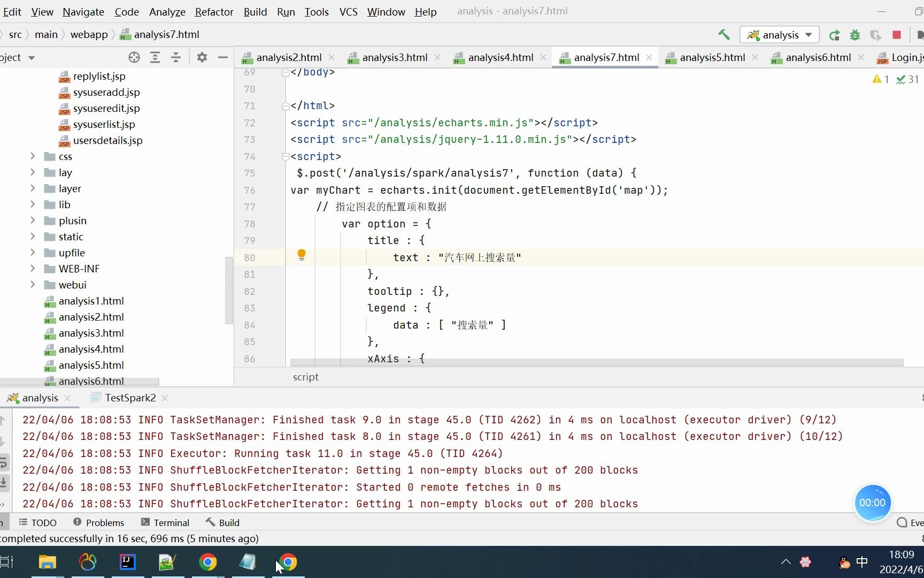
Task: Open File Explorer from the taskbar
Action: click(x=48, y=562)
